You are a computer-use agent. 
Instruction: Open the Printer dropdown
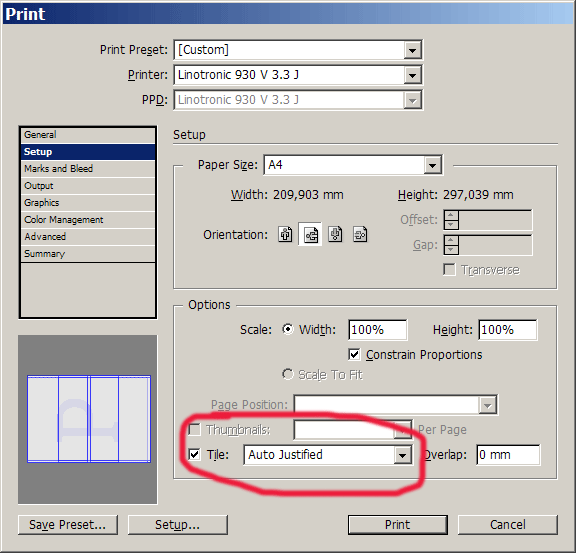click(x=412, y=75)
